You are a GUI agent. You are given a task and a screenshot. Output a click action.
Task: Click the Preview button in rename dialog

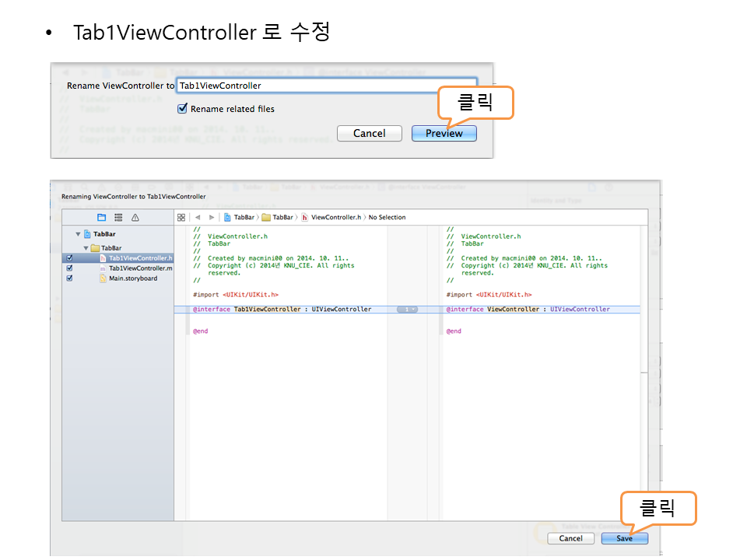pyautogui.click(x=444, y=133)
